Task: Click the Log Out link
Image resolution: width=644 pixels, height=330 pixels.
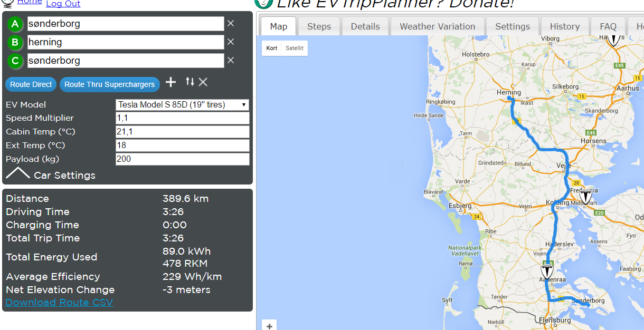Action: click(63, 4)
